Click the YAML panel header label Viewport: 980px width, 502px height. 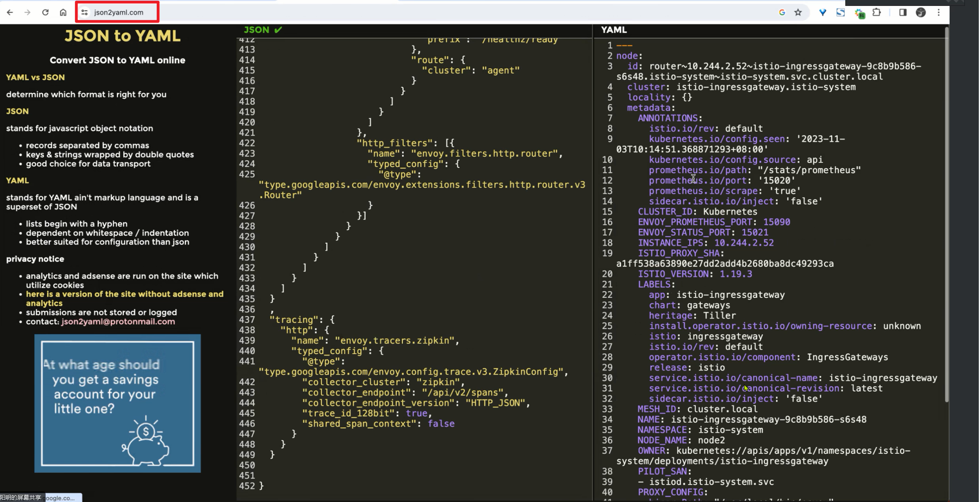(x=614, y=30)
